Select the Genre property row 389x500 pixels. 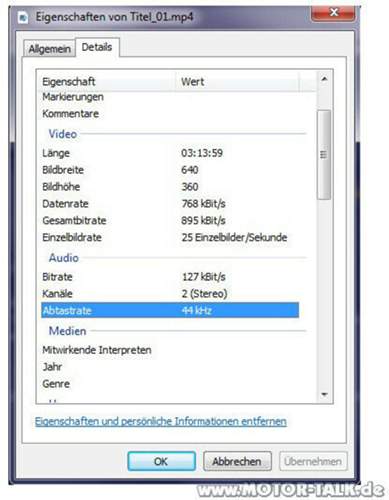click(x=170, y=384)
